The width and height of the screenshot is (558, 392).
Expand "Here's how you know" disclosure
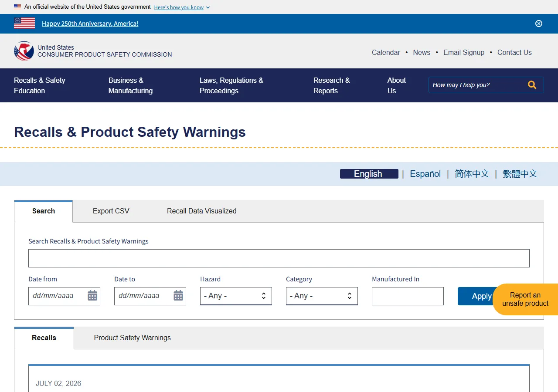[x=182, y=7]
